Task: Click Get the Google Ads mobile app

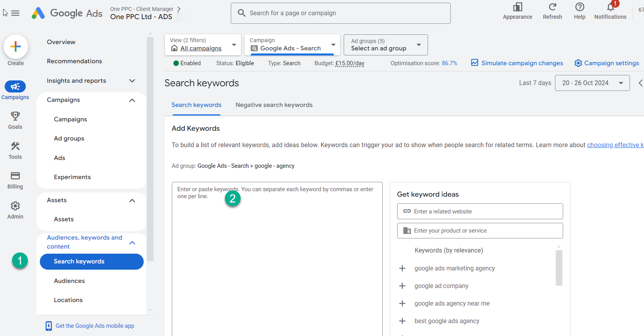Action: [95, 326]
